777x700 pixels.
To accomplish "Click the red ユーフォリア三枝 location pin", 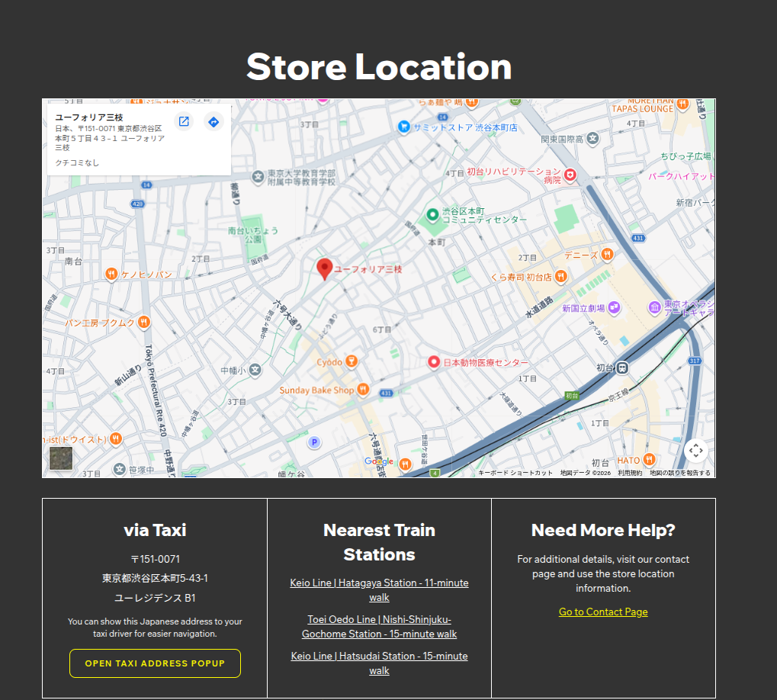I will [325, 268].
